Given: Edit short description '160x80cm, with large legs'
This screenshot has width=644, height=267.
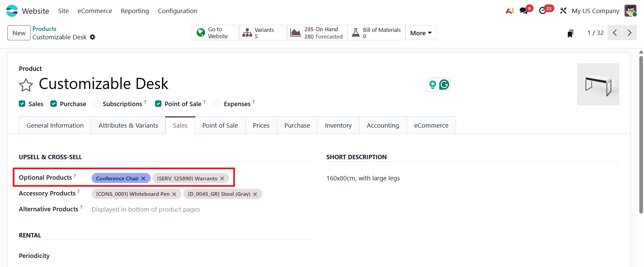Looking at the screenshot, I should coord(363,178).
